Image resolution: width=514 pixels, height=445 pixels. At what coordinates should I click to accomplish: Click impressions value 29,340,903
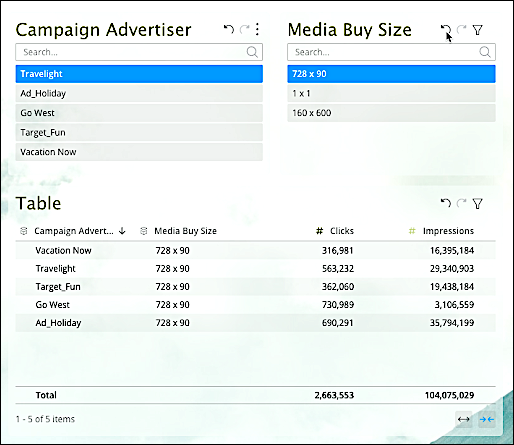point(452,268)
